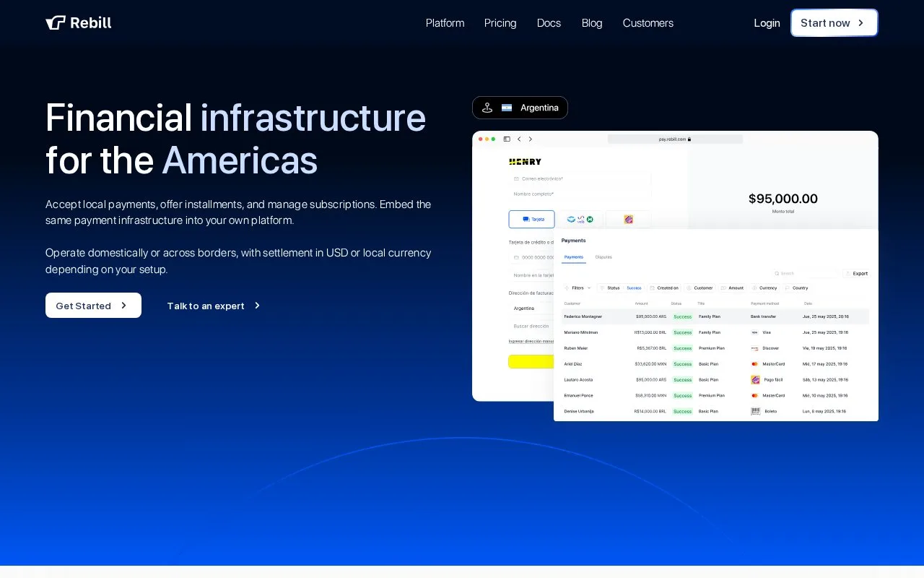Click the back arrow in the mock browser bar

coord(519,139)
